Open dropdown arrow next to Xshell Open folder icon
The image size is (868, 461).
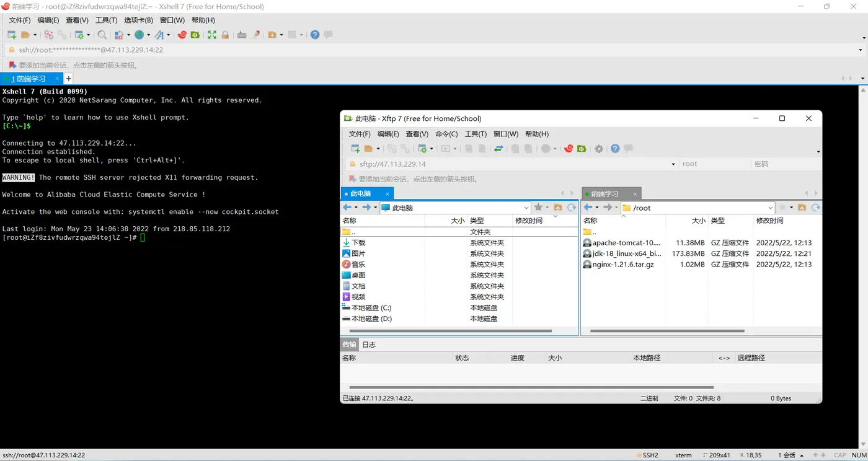(35, 35)
